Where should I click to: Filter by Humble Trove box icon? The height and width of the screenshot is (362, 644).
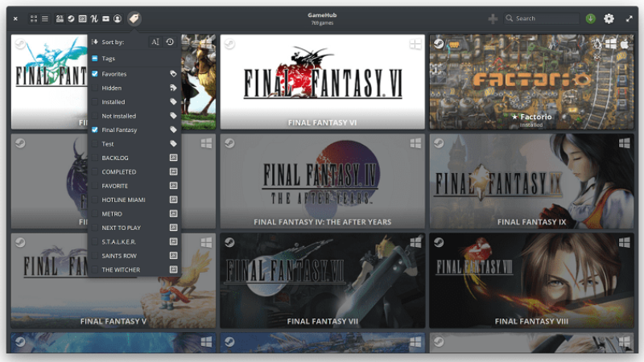coord(105,19)
